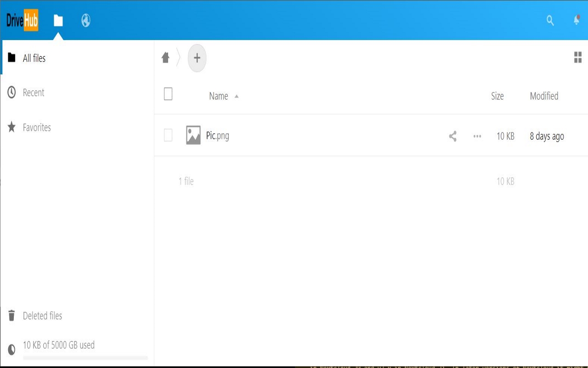This screenshot has width=588, height=368.
Task: Open the globe activity icon in header
Action: pos(86,20)
